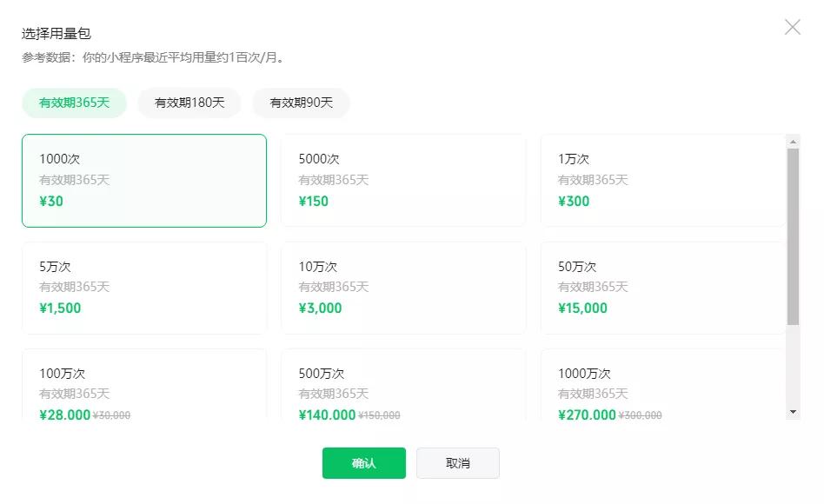This screenshot has width=824, height=504.
Task: Select the 1000次 package for ¥30
Action: point(144,181)
